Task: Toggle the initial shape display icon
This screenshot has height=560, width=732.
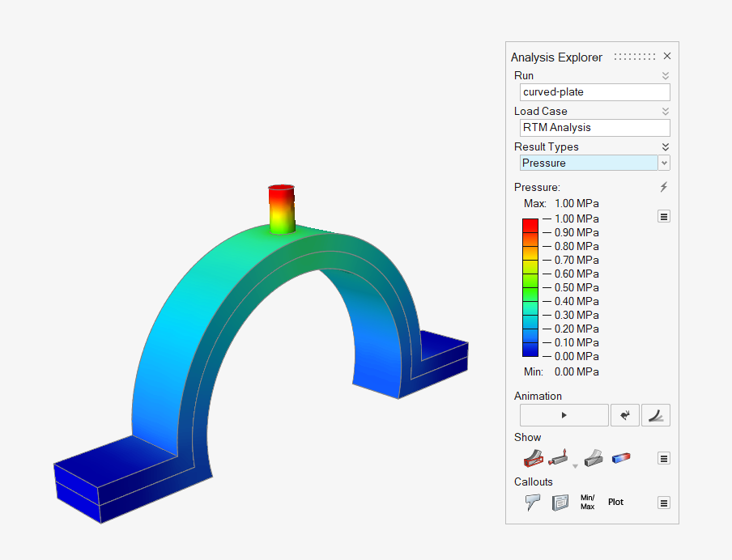Action: pos(533,458)
